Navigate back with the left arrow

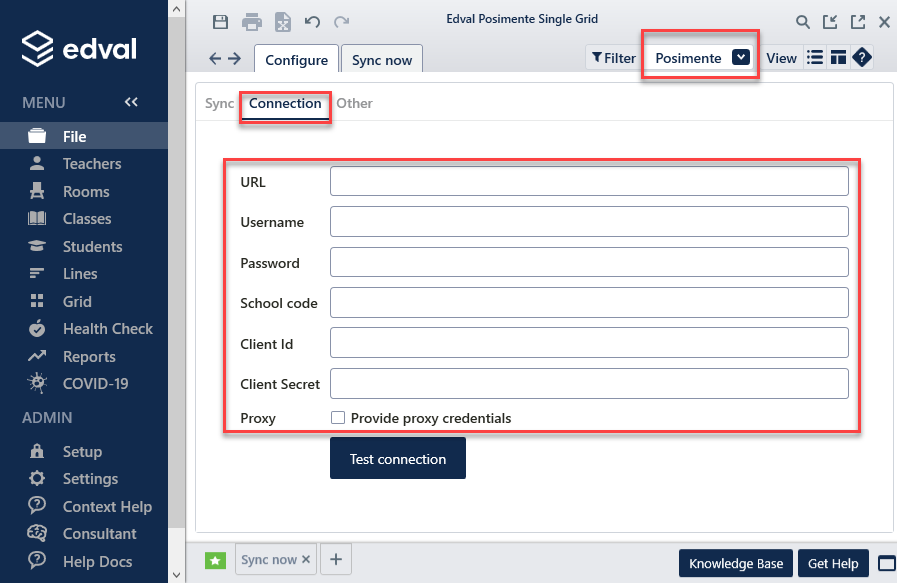pos(215,58)
